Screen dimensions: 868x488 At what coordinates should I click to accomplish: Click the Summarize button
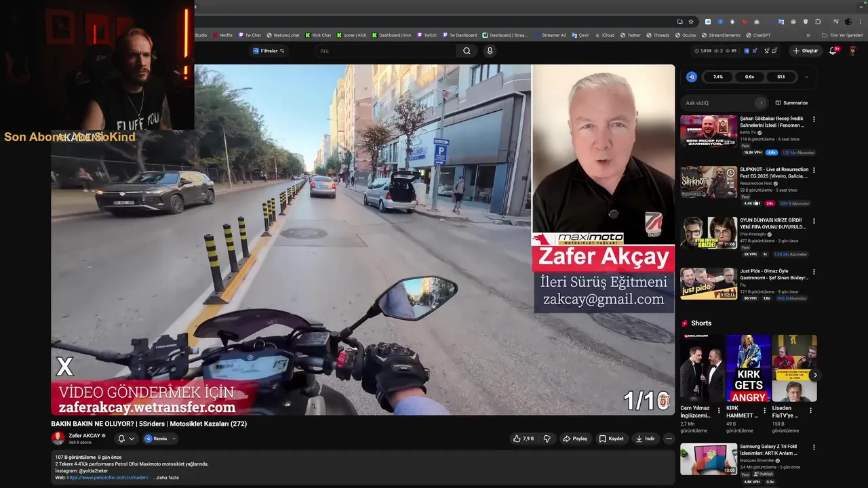pyautogui.click(x=791, y=103)
